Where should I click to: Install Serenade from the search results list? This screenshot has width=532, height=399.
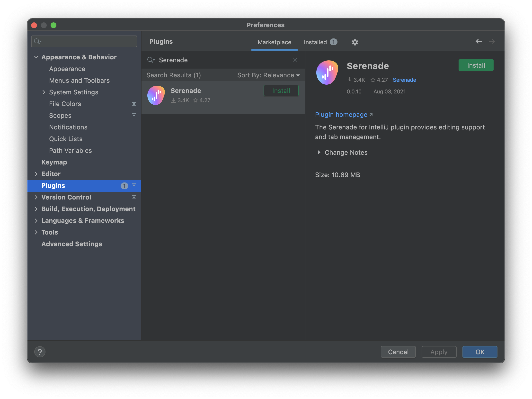[281, 91]
